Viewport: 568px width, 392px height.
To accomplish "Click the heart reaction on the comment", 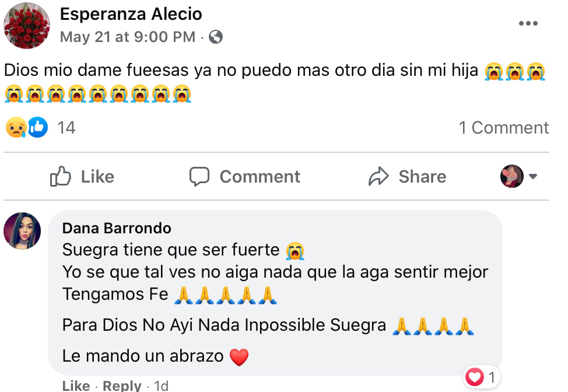I will point(475,378).
